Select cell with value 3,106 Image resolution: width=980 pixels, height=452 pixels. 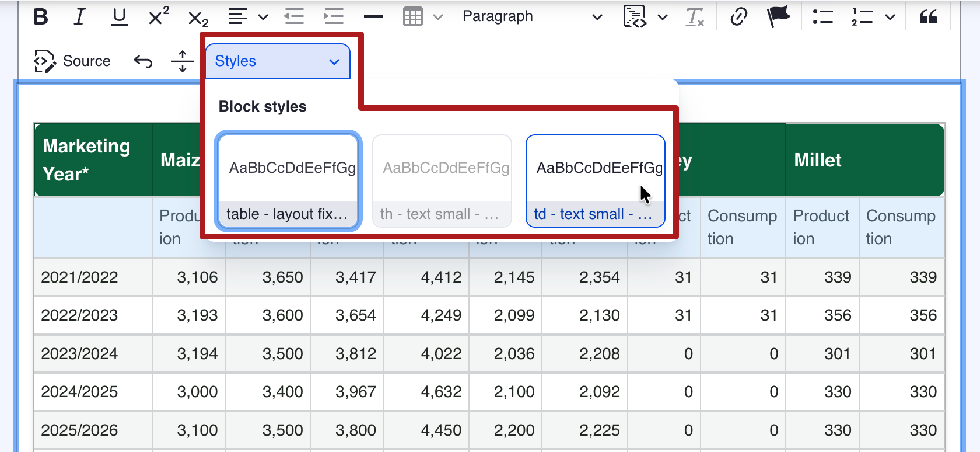tap(188, 277)
